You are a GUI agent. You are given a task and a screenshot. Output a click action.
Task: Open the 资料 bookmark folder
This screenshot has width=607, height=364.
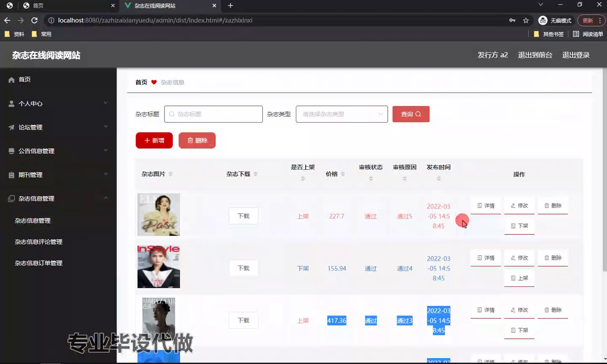tap(14, 34)
